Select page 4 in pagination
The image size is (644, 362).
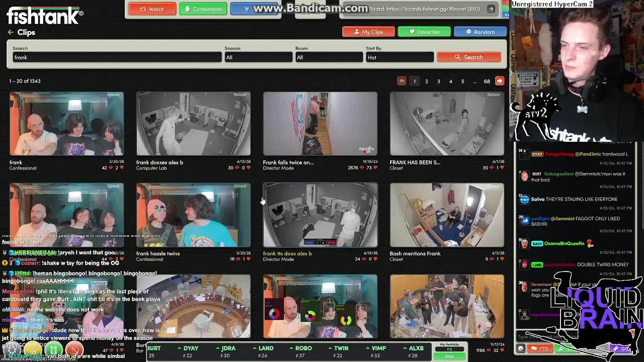point(451,81)
